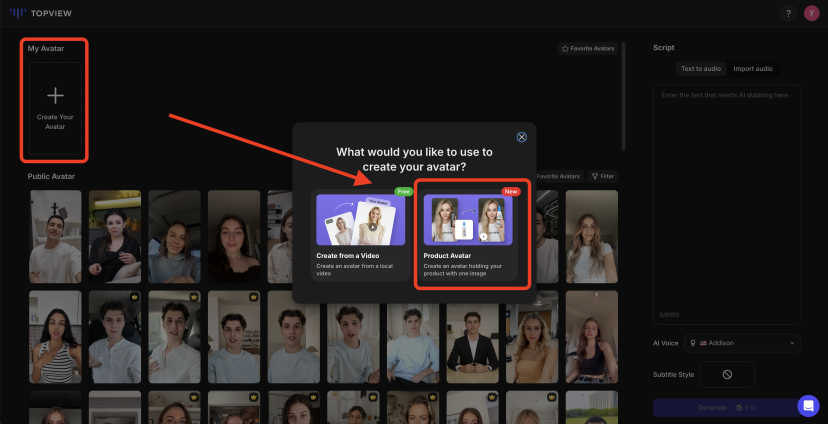Viewport: 828px width, 424px height.
Task: Open the AI Voice dropdown showing Addison
Action: pos(742,343)
